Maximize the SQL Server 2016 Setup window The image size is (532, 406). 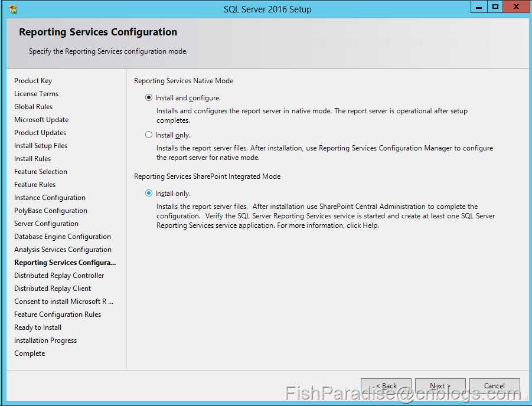pos(495,6)
